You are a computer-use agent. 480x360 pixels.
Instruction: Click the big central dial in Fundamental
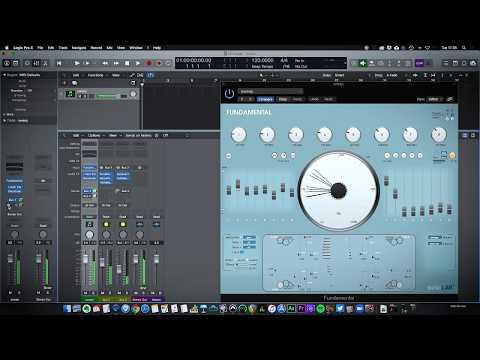(338, 191)
